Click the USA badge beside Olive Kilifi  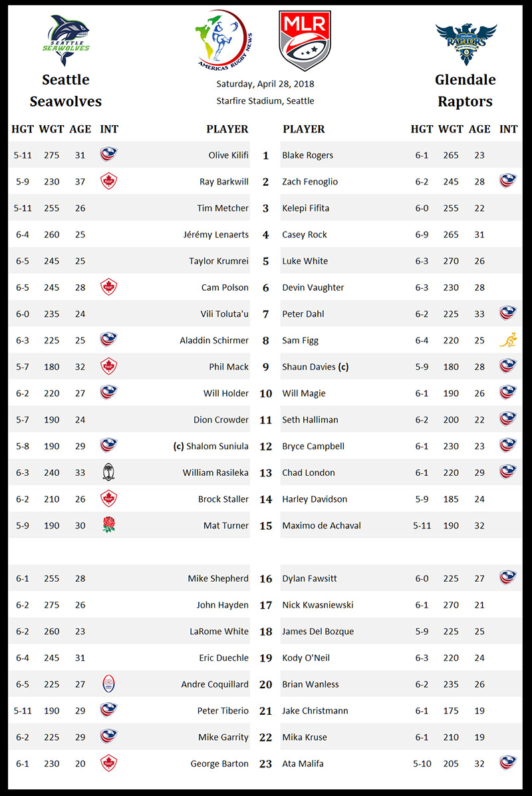coord(108,155)
